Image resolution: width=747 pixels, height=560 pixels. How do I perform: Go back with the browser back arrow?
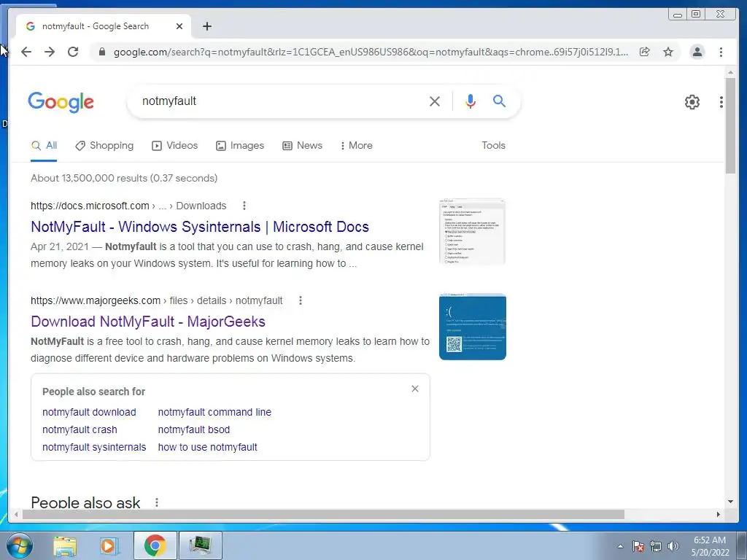click(x=26, y=52)
